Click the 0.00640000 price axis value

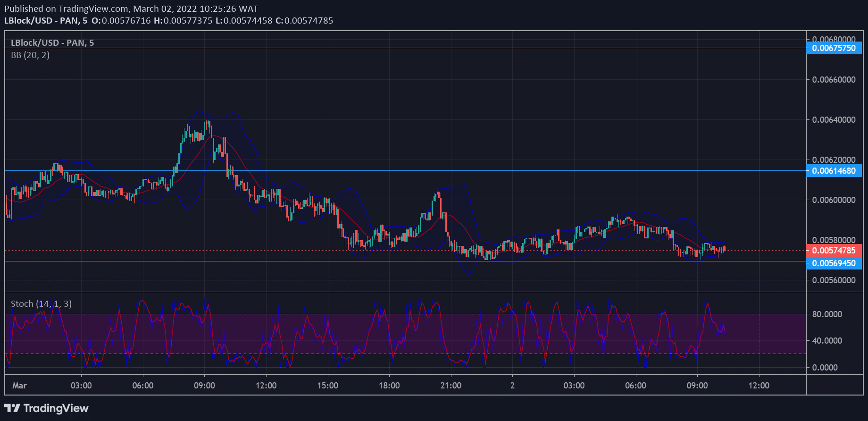834,120
